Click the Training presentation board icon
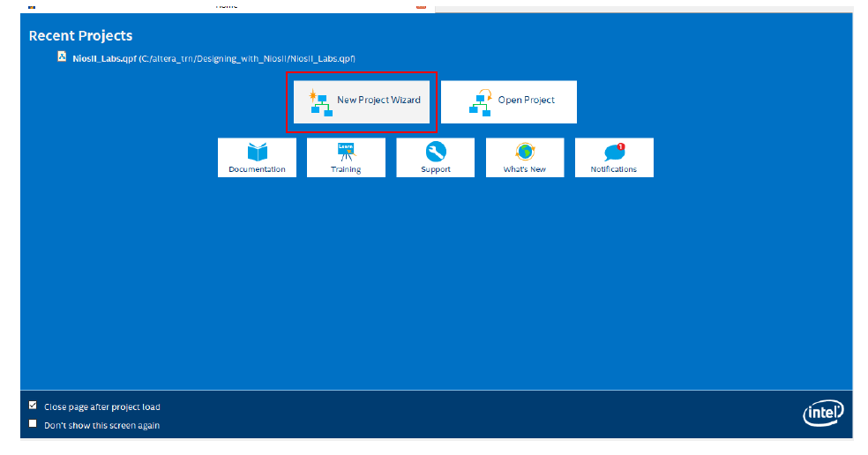The height and width of the screenshot is (455, 868). click(346, 152)
